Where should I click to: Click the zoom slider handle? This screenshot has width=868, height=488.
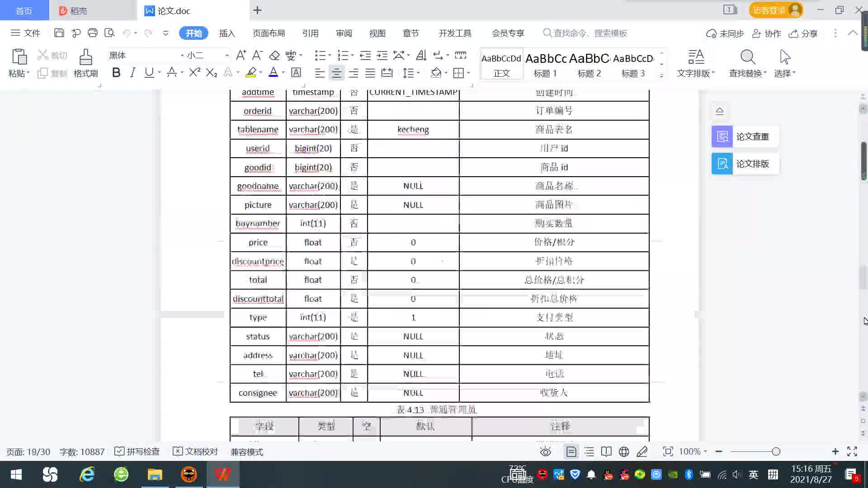tap(776, 451)
